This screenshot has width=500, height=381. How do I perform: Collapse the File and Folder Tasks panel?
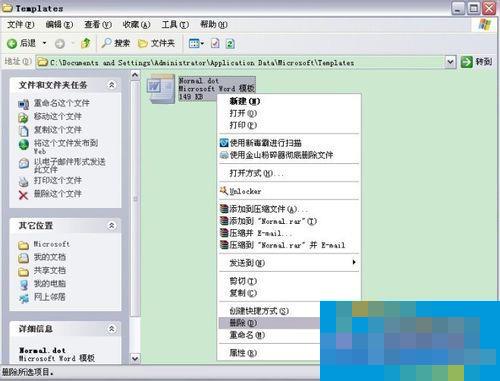pyautogui.click(x=112, y=85)
